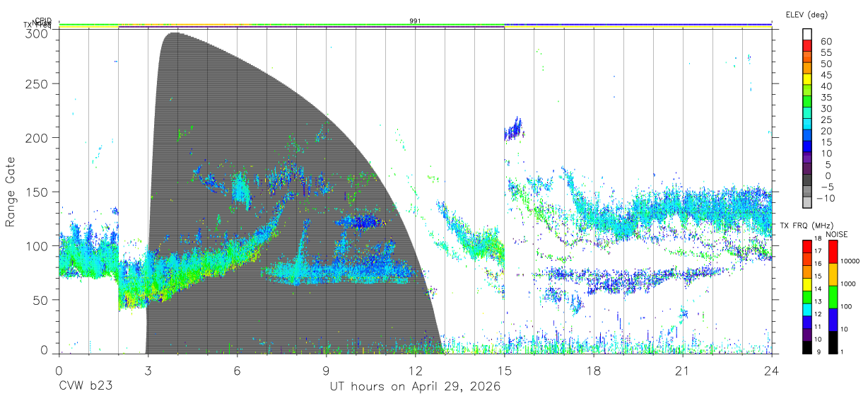868x401 pixels.
Task: Click the x-axis hour label 3
Action: [x=148, y=371]
